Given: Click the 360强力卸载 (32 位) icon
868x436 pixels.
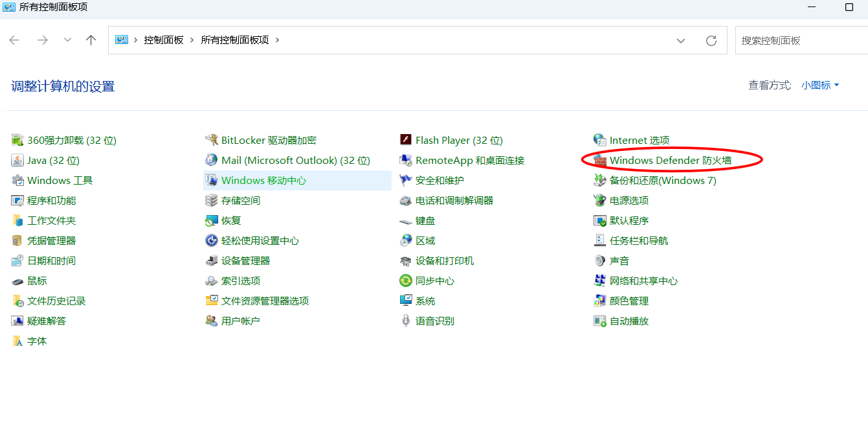Looking at the screenshot, I should [17, 140].
